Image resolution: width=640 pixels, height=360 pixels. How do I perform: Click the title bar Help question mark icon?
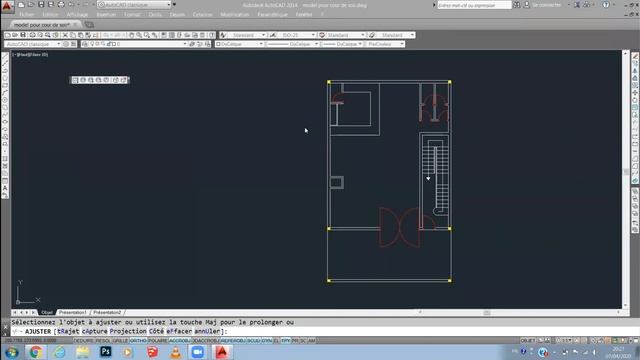[x=606, y=5]
